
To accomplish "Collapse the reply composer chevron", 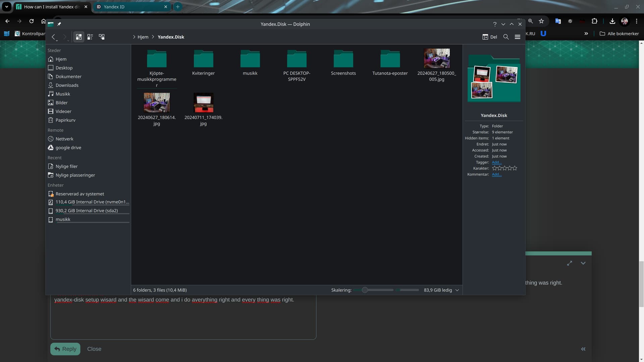I will tap(583, 263).
